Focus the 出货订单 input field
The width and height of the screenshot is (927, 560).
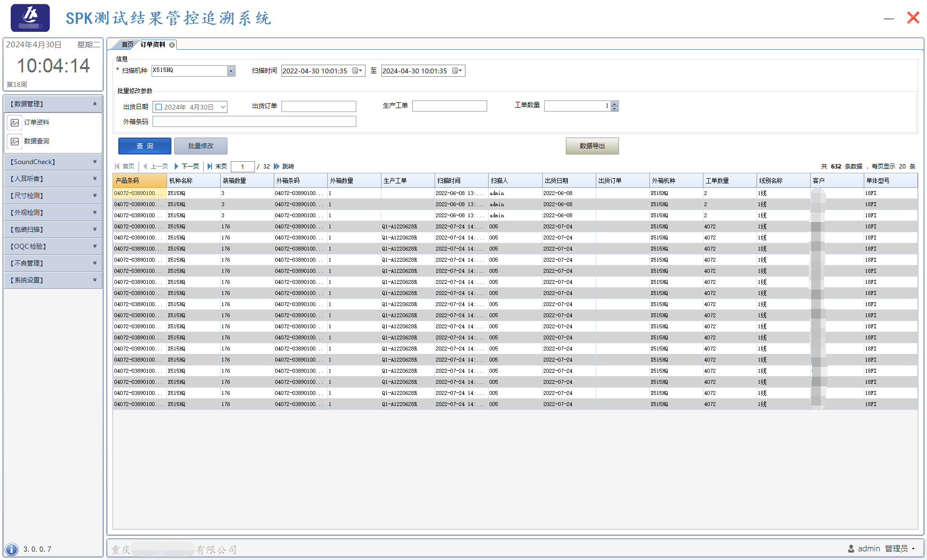coord(319,106)
